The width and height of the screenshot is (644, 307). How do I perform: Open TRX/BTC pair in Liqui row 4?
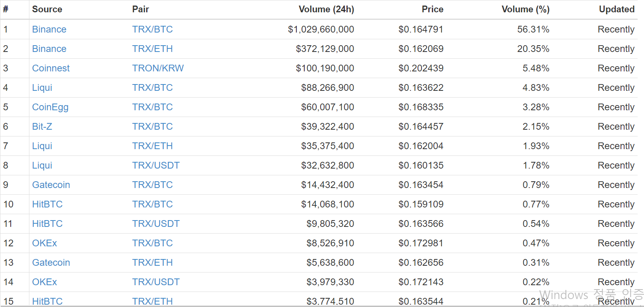coord(153,88)
